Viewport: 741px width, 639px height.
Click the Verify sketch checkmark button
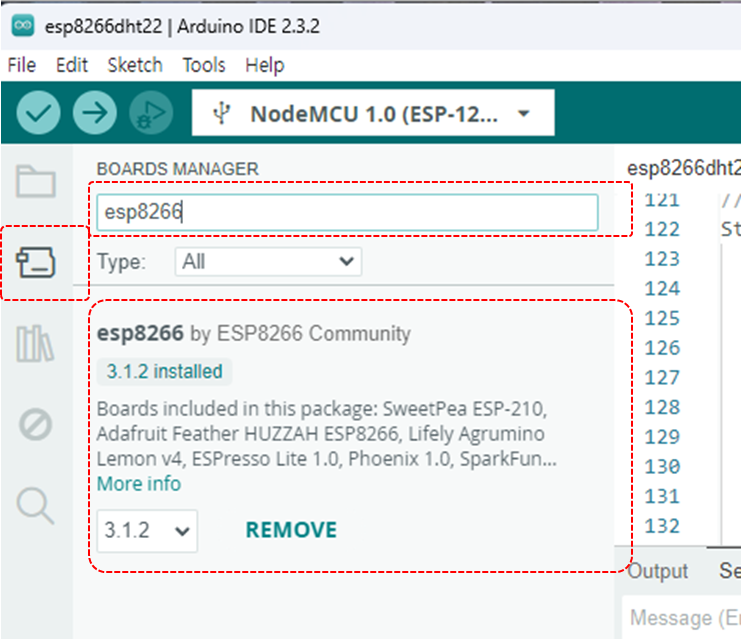tap(38, 113)
